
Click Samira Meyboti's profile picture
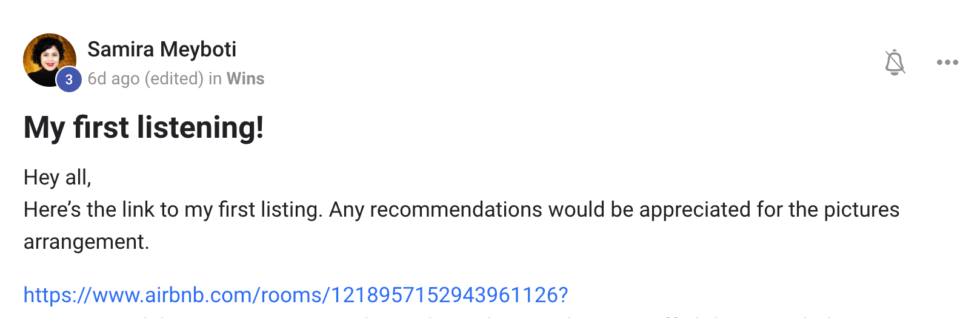pyautogui.click(x=48, y=59)
